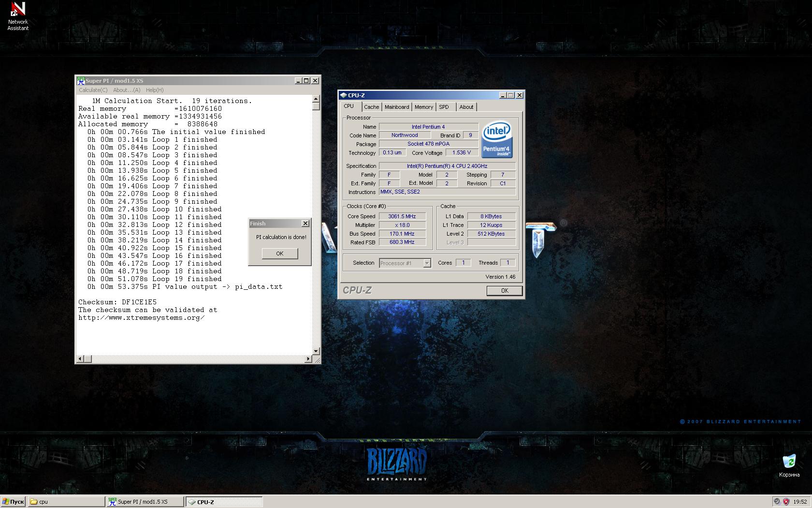Viewport: 812px width, 508px height.
Task: Minimize the CPU-Z window
Action: [x=503, y=95]
